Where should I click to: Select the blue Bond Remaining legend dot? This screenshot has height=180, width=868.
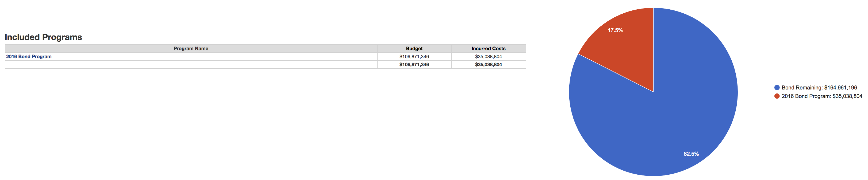coord(777,88)
